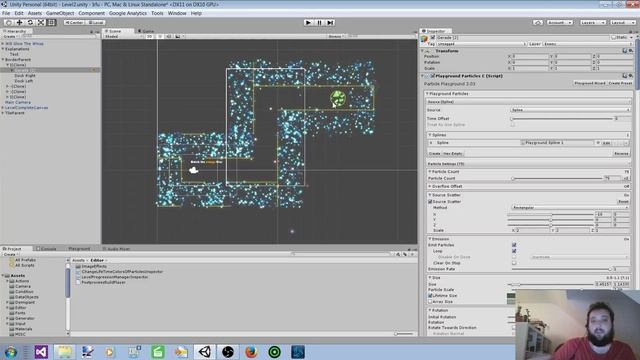The height and width of the screenshot is (360, 640).
Task: Collapse the Explanations hierarchy item
Action: pos(3,49)
